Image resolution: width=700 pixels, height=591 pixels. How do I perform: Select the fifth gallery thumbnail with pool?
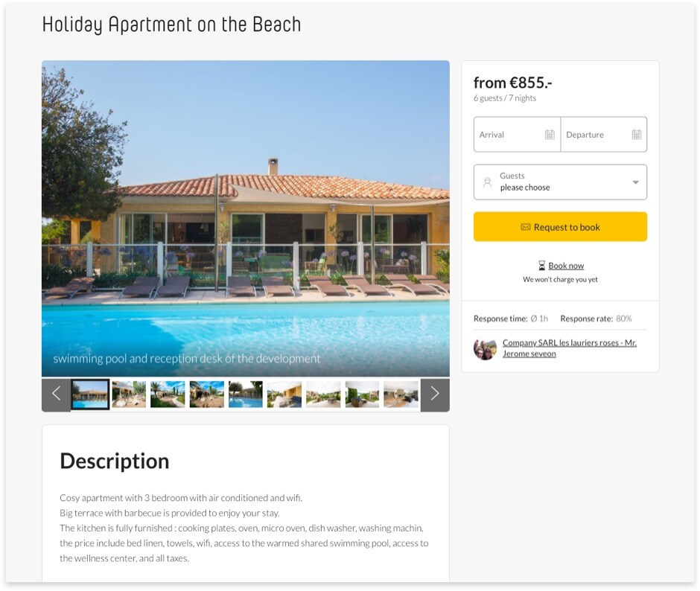[x=245, y=394]
